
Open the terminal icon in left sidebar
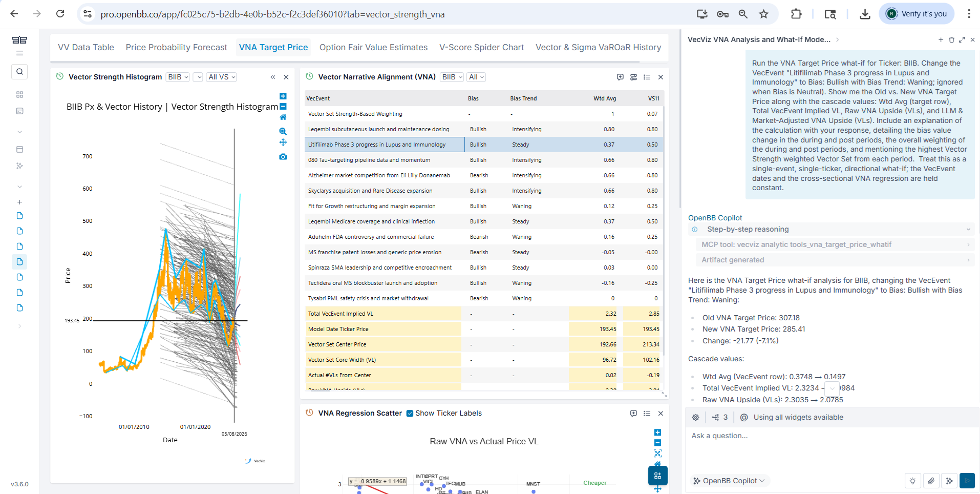point(19,111)
